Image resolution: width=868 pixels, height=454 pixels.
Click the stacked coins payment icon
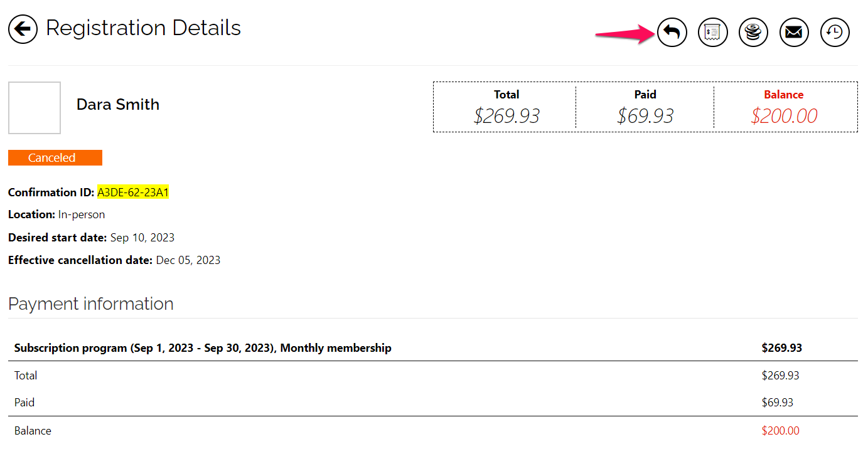pyautogui.click(x=753, y=32)
